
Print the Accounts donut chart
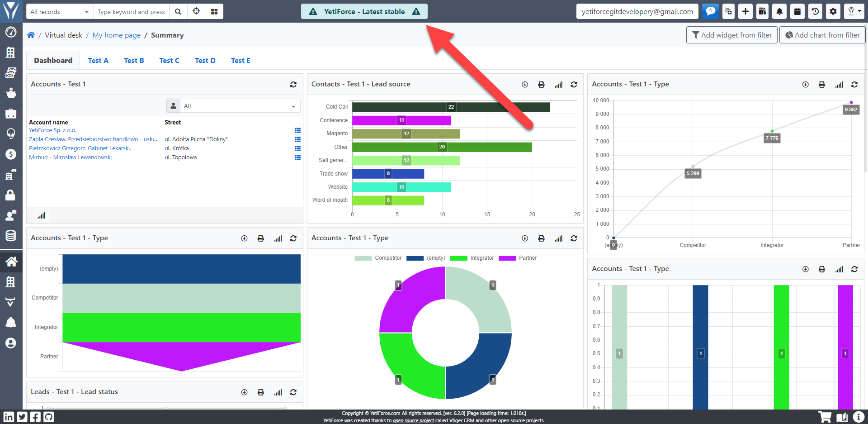[x=541, y=238]
